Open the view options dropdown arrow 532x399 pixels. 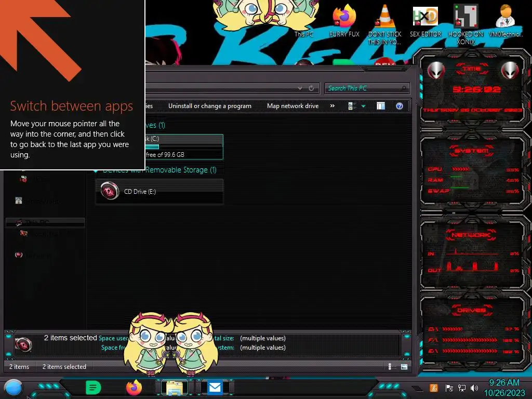click(363, 106)
